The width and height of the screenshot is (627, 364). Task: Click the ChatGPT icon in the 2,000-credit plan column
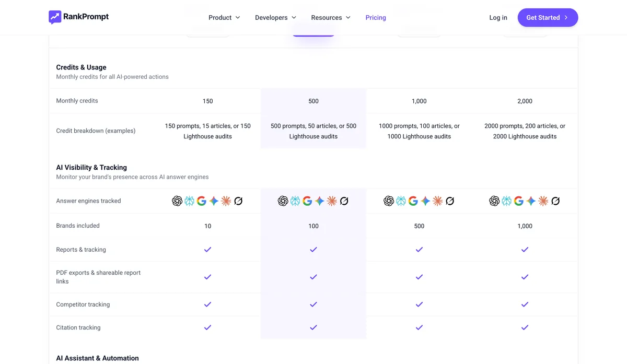pos(494,201)
